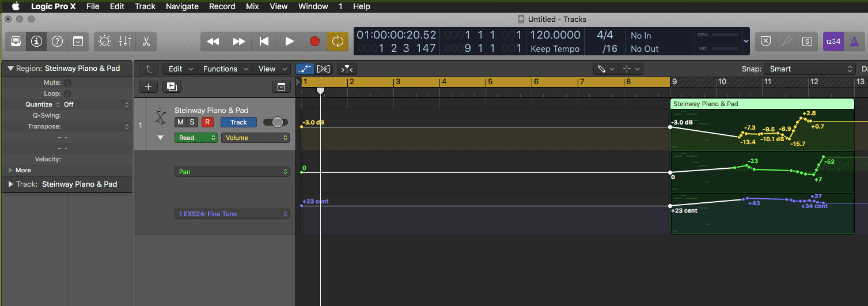The width and height of the screenshot is (868, 306).
Task: Open the Mix menu
Action: (x=252, y=6)
